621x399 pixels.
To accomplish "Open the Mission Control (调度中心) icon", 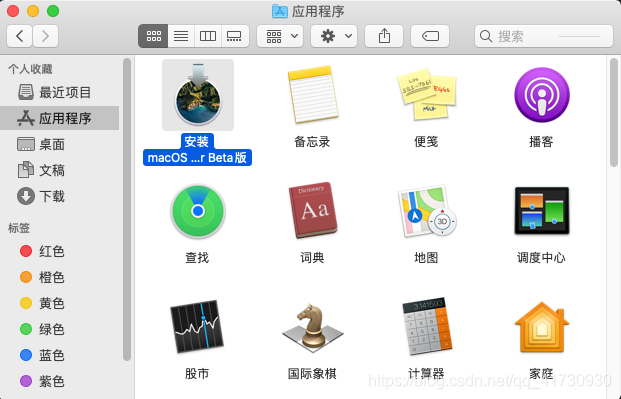I will (x=541, y=211).
